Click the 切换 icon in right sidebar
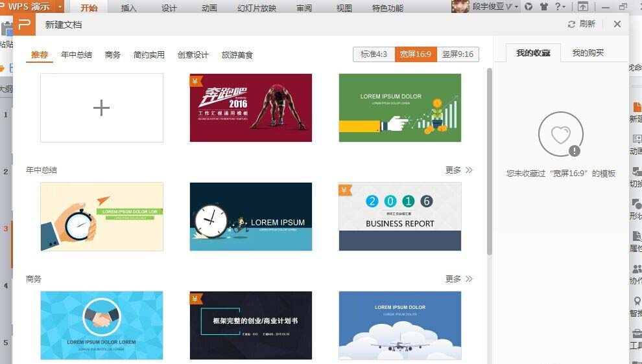Image resolution: width=642 pixels, height=364 pixels. point(637,172)
